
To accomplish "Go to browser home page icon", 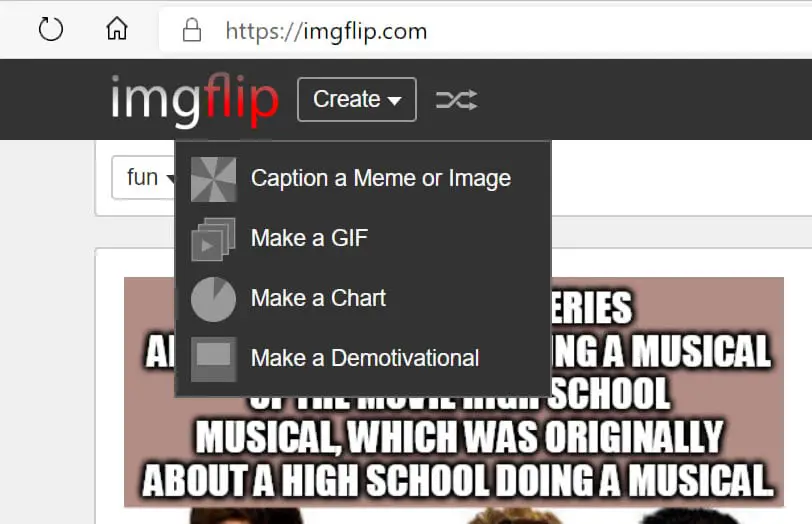I will click(x=117, y=28).
